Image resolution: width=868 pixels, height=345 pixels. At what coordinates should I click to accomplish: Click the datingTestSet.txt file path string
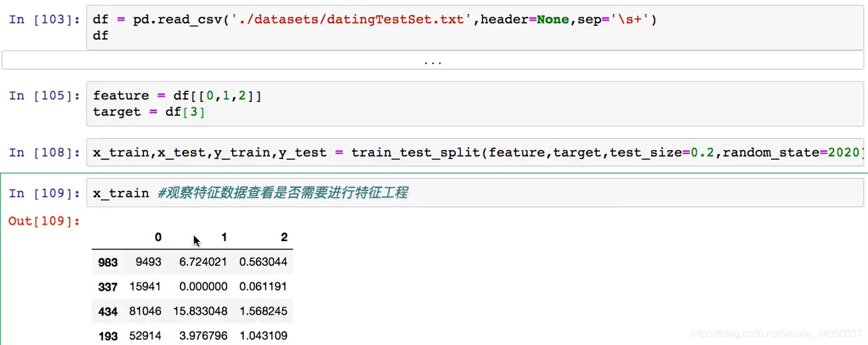click(352, 20)
